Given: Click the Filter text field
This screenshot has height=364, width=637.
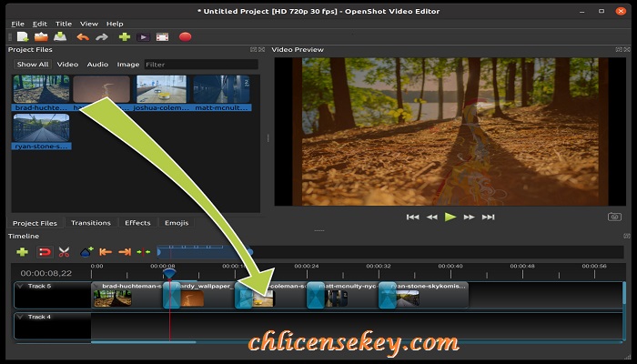Looking at the screenshot, I should 201,65.
